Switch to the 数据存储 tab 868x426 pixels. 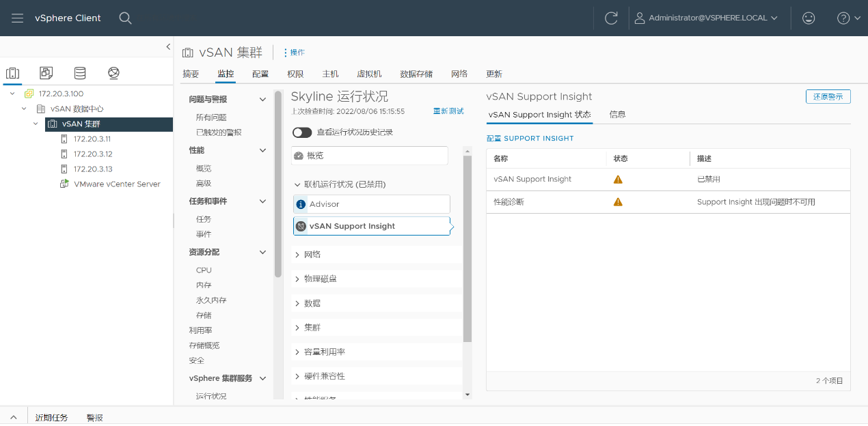coord(416,74)
